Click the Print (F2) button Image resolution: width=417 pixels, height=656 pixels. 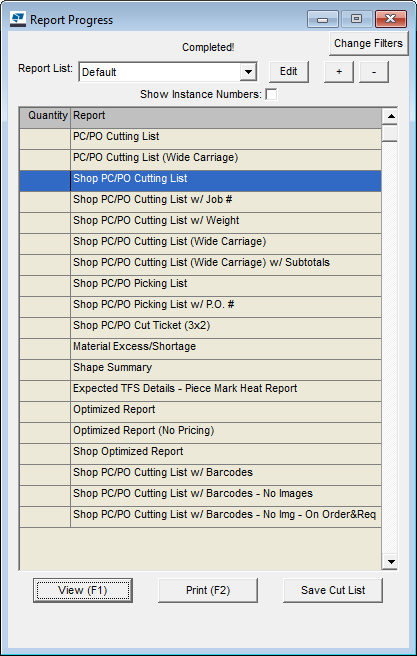208,590
